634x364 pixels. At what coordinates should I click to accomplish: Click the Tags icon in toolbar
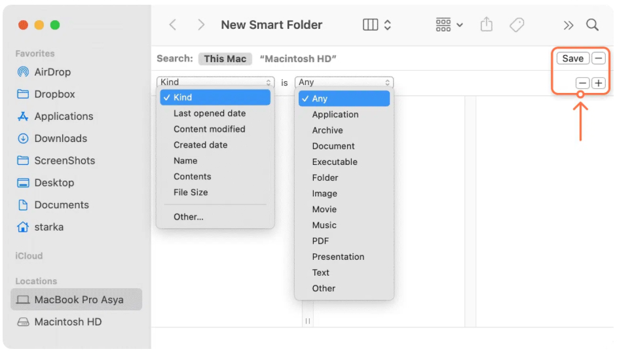[517, 25]
